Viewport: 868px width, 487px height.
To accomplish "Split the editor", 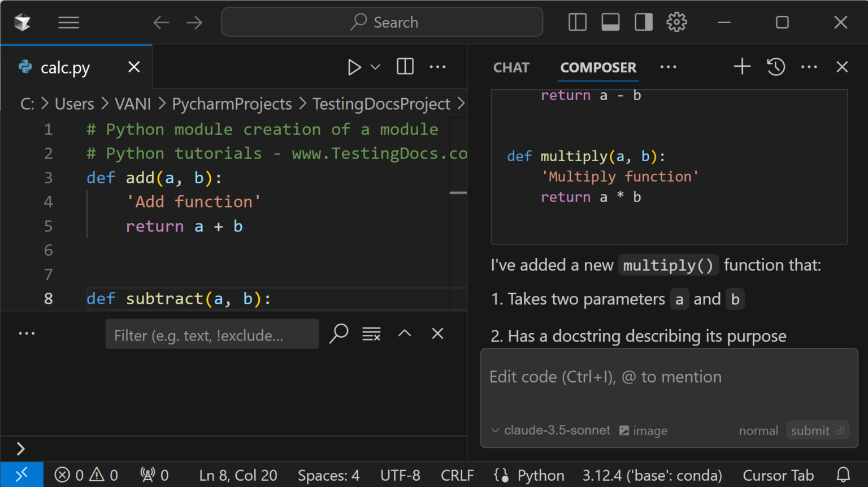I will pyautogui.click(x=405, y=66).
